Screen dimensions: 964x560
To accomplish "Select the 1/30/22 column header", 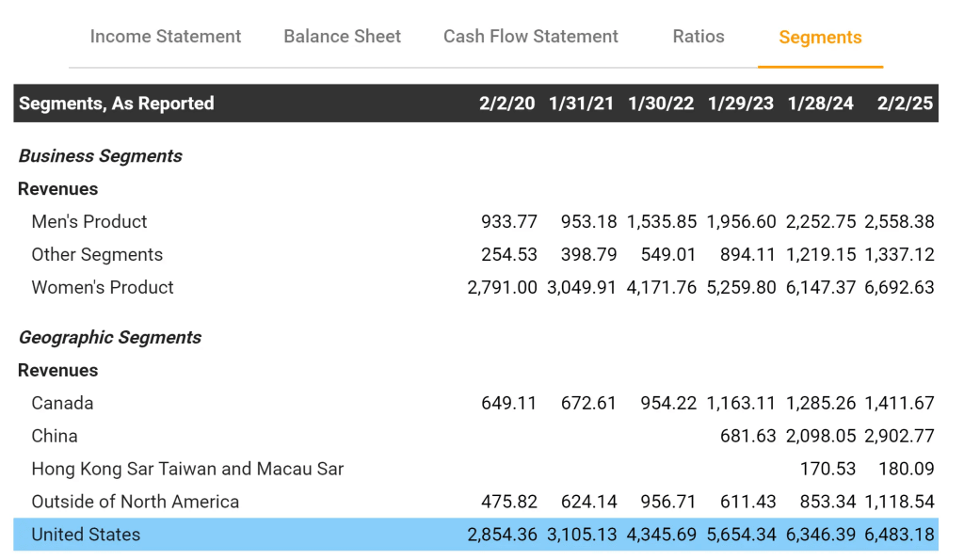I will [x=661, y=104].
